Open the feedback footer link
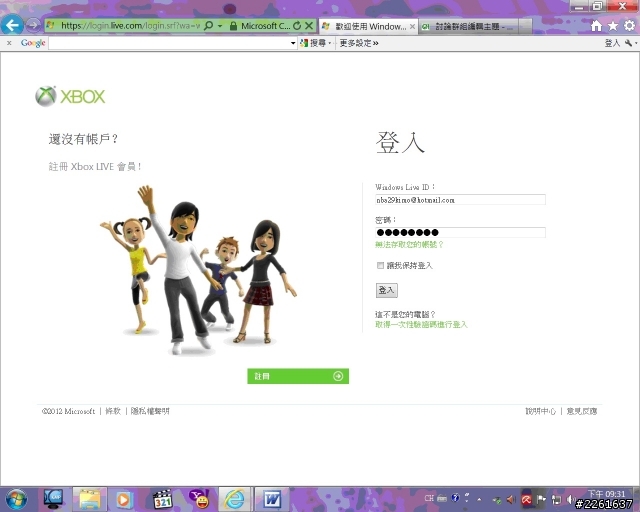 [582, 411]
